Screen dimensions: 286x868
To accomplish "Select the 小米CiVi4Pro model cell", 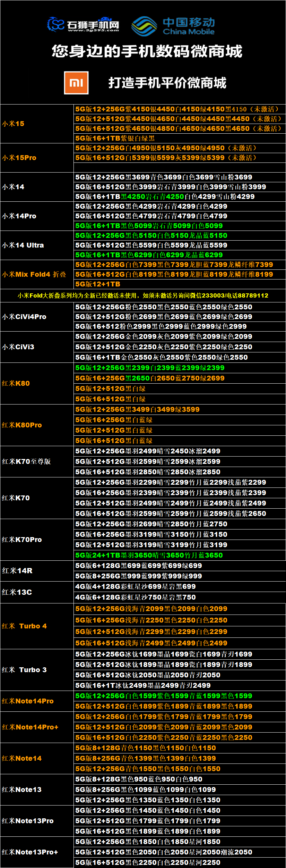I will tap(37, 317).
